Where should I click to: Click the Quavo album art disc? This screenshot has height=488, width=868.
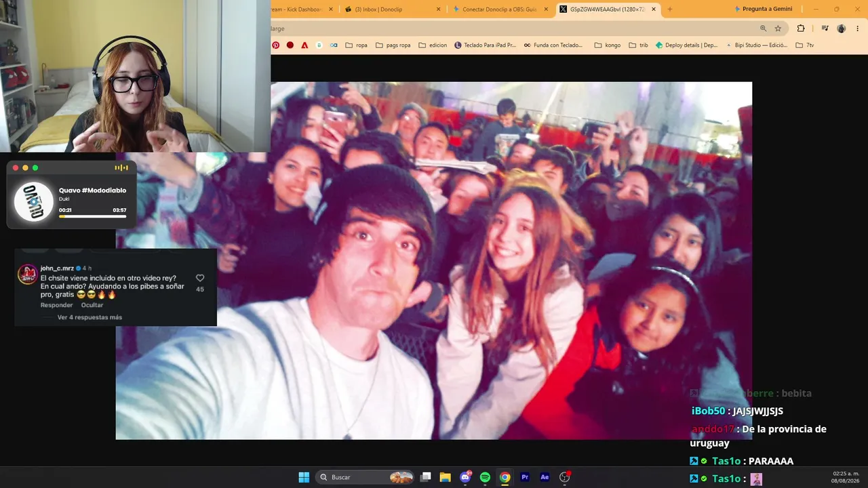(x=34, y=202)
